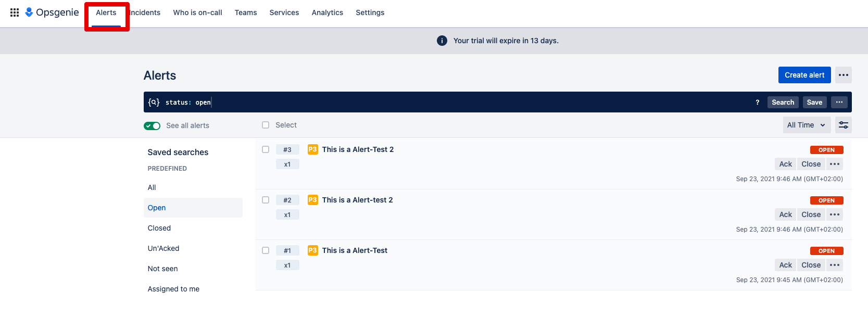Click the P3 priority badge on alert #1
Viewport: 868px width, 317px height.
click(312, 250)
